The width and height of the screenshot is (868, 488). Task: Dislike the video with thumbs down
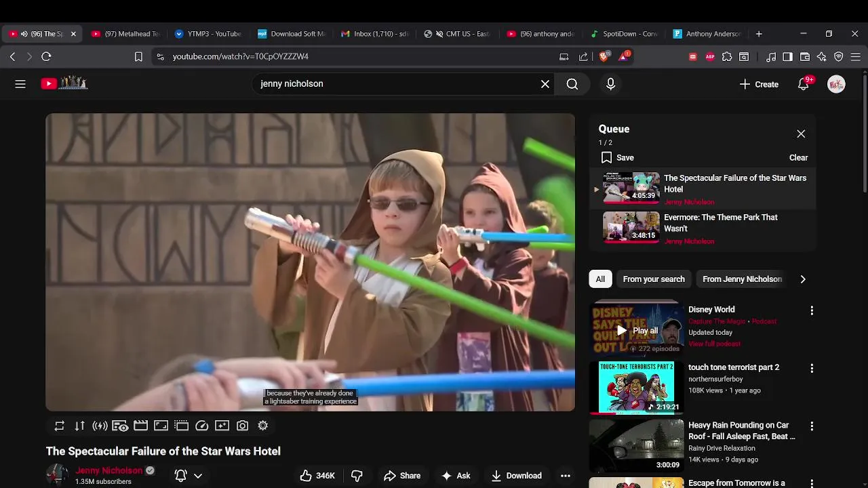point(357,476)
